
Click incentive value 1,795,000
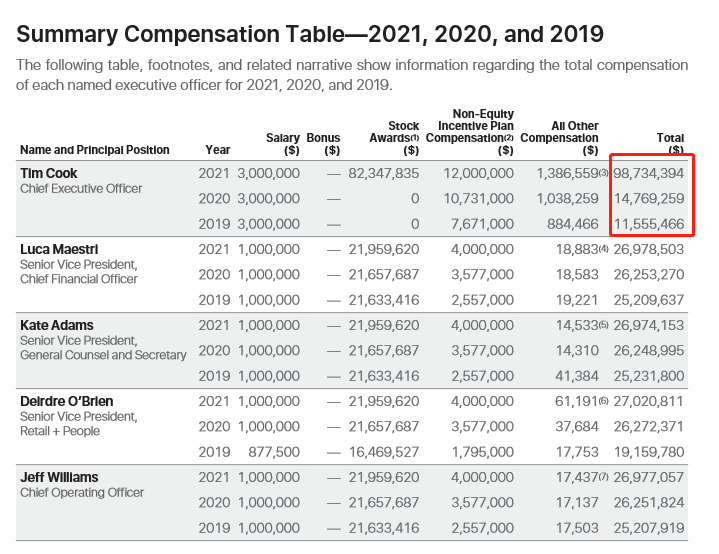(482, 452)
